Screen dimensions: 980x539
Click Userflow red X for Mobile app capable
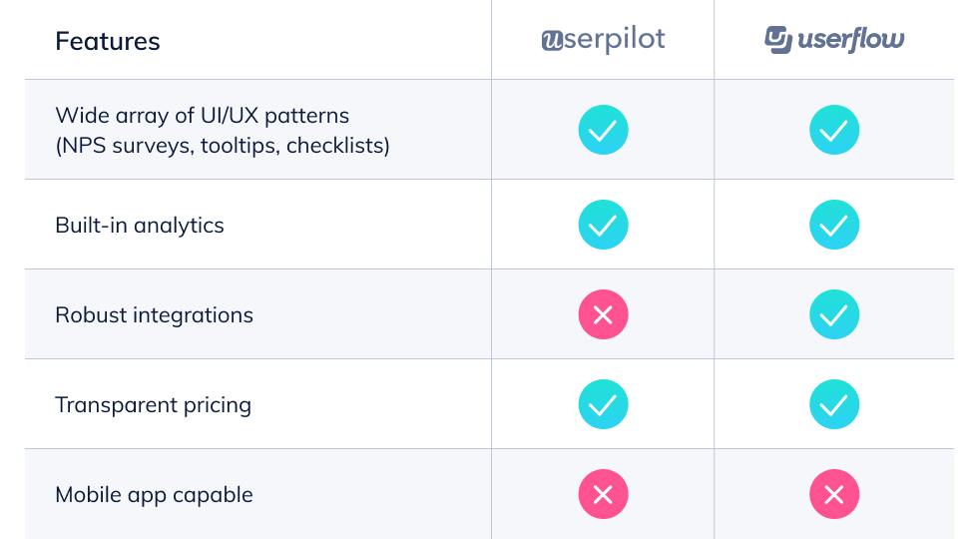click(834, 494)
